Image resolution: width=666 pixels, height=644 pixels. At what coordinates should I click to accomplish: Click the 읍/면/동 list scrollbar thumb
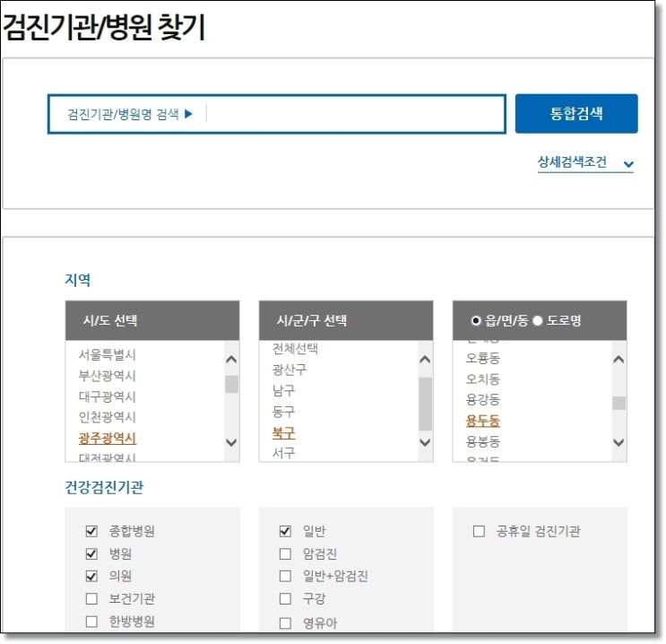pyautogui.click(x=618, y=403)
